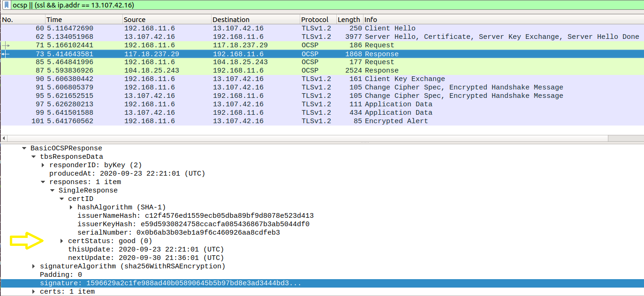Select the nextUpdate line
The height and width of the screenshot is (296, 644).
pos(146,258)
